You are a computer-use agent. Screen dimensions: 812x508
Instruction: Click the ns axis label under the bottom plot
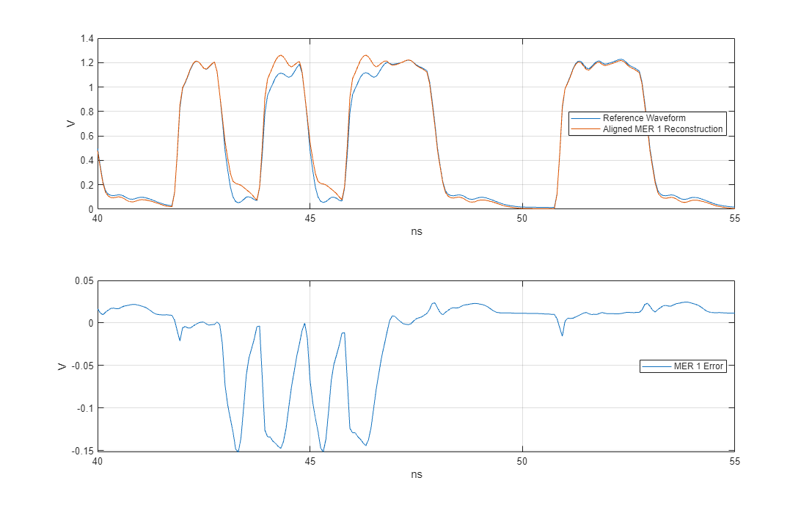[x=416, y=475]
